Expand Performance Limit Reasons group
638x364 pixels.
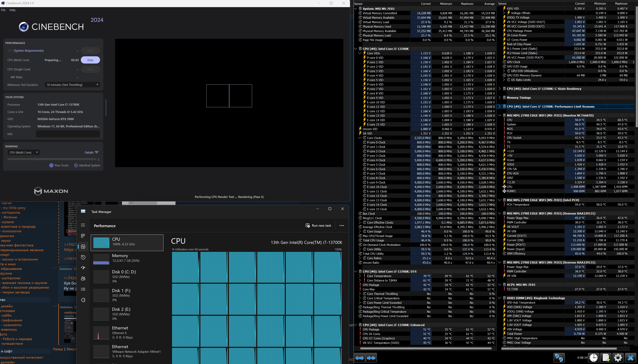coord(500,107)
